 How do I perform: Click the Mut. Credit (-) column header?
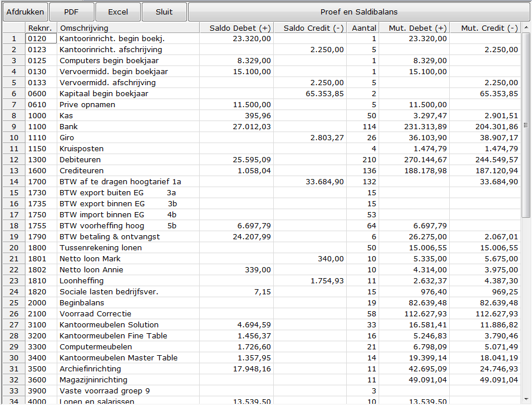(x=485, y=28)
